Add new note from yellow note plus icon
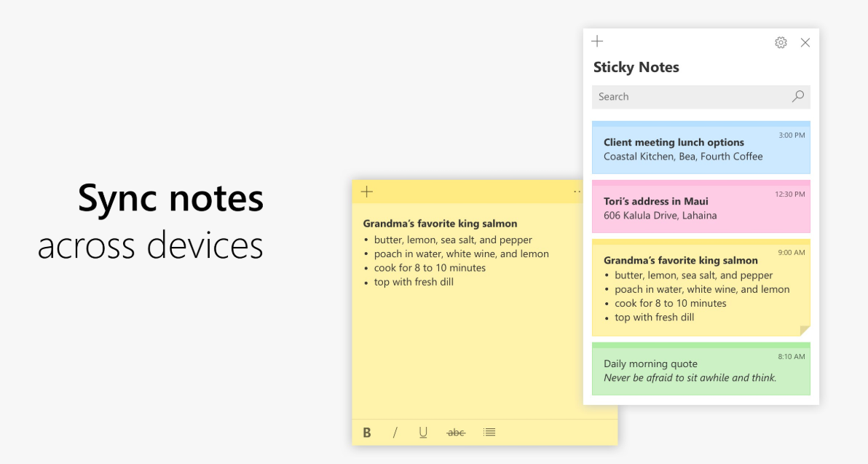This screenshot has height=464, width=868. coord(366,192)
